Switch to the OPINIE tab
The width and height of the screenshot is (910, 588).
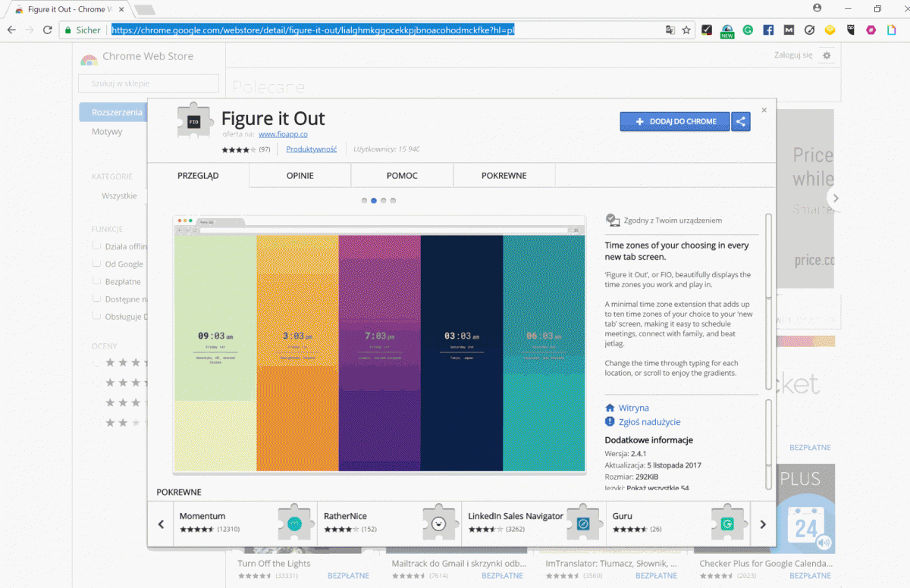click(300, 176)
